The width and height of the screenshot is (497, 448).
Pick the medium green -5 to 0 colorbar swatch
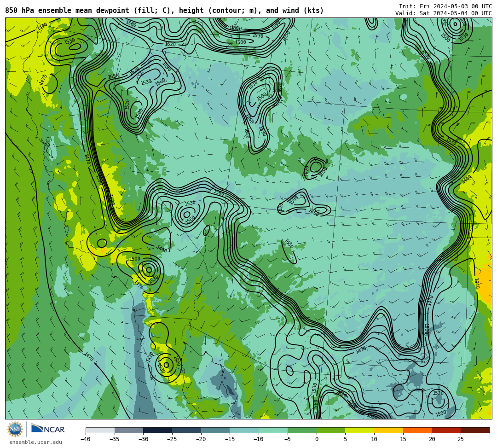302,430
